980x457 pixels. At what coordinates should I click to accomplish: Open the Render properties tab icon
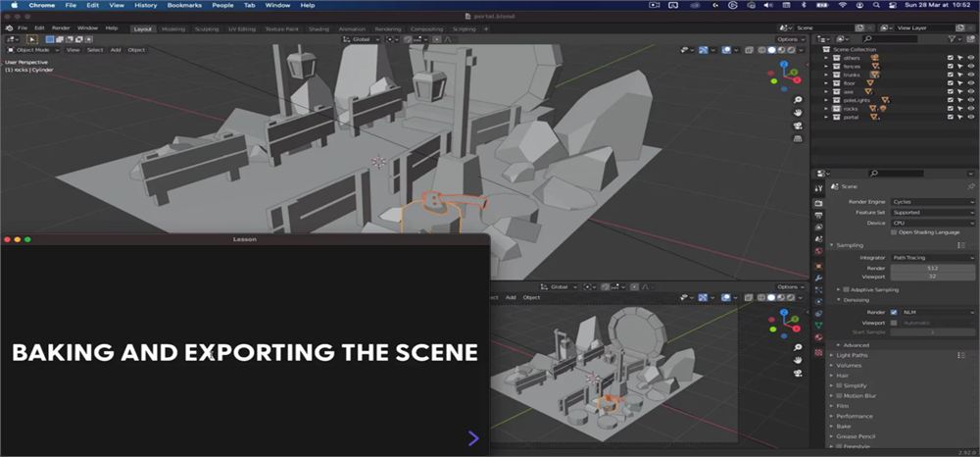tap(818, 203)
